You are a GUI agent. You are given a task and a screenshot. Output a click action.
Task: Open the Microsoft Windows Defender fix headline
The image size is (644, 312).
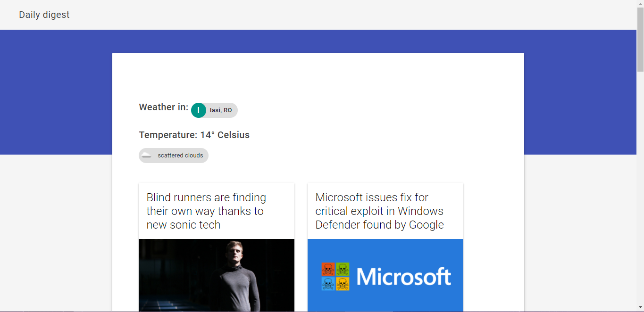click(379, 211)
